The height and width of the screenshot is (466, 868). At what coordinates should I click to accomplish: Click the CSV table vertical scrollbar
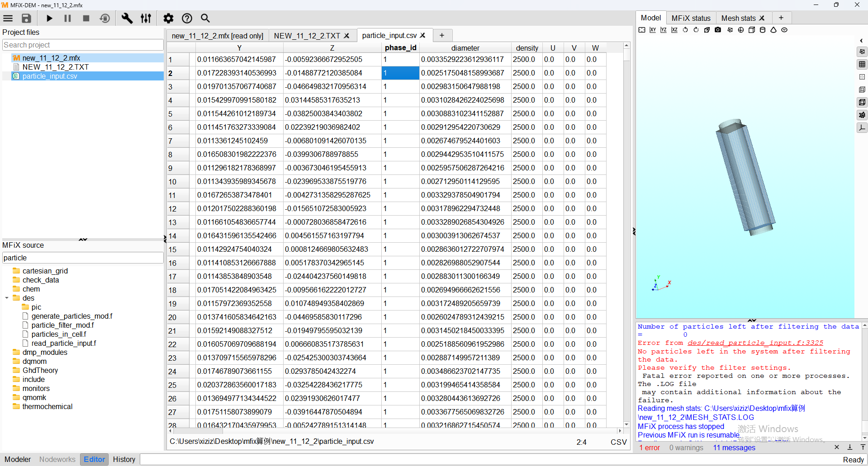626,226
